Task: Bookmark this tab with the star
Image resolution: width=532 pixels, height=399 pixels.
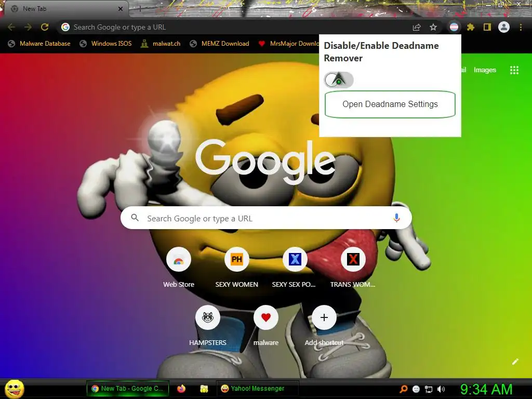Action: (433, 27)
